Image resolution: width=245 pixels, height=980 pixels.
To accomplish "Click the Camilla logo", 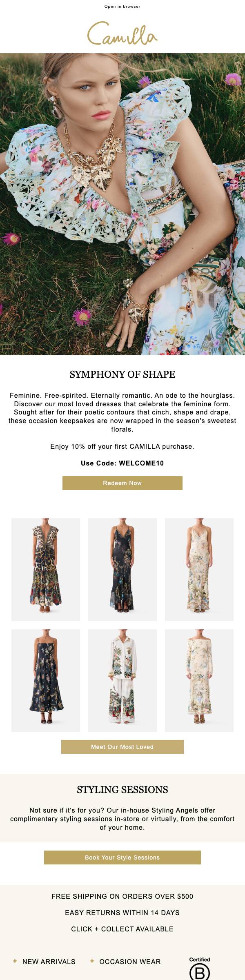I will pyautogui.click(x=122, y=33).
